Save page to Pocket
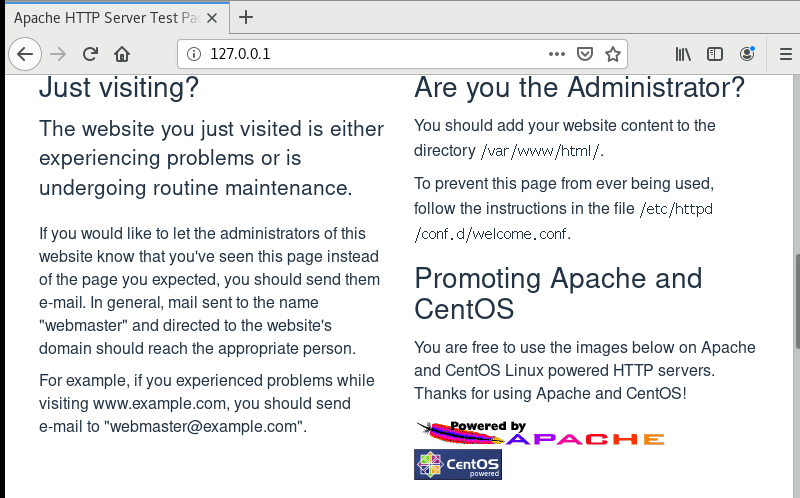Viewport: 800px width, 498px height. pyautogui.click(x=585, y=54)
